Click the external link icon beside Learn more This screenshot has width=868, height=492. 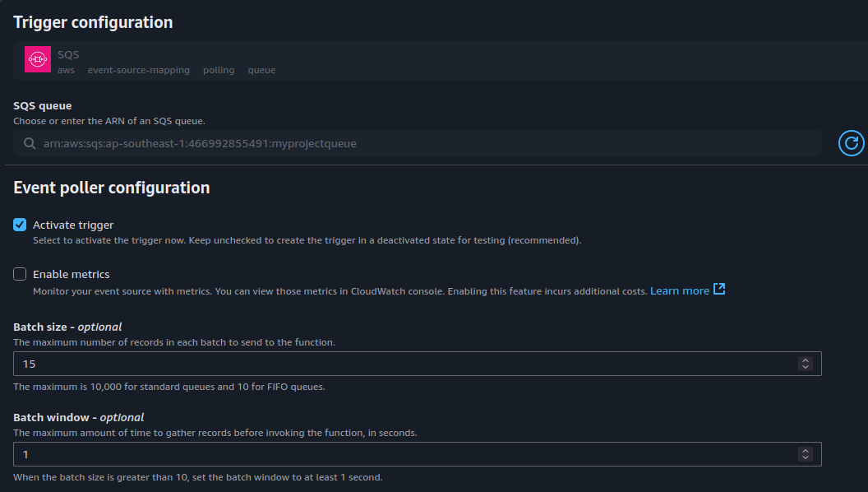pyautogui.click(x=719, y=290)
